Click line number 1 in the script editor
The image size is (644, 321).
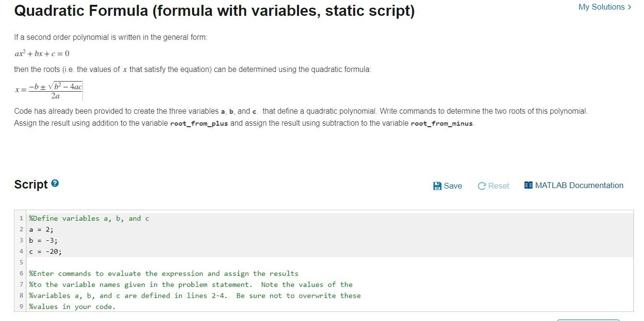tap(22, 218)
